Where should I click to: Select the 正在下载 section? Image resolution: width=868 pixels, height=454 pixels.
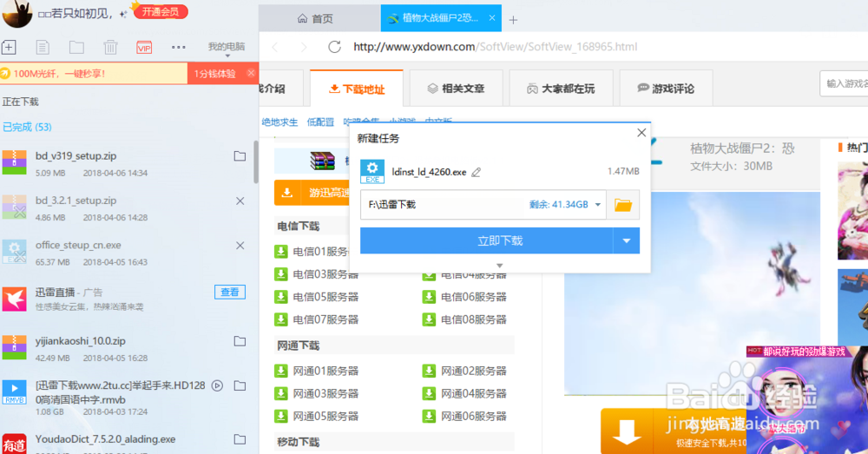click(x=21, y=102)
